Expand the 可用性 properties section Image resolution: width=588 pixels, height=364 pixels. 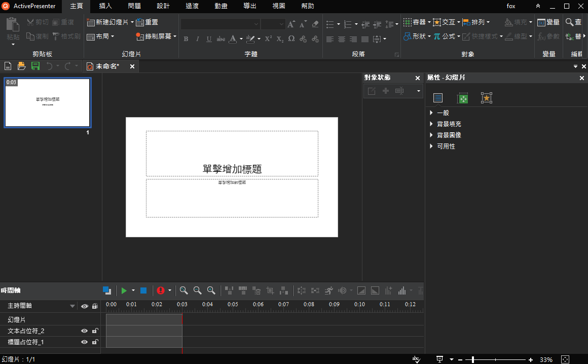click(x=431, y=146)
